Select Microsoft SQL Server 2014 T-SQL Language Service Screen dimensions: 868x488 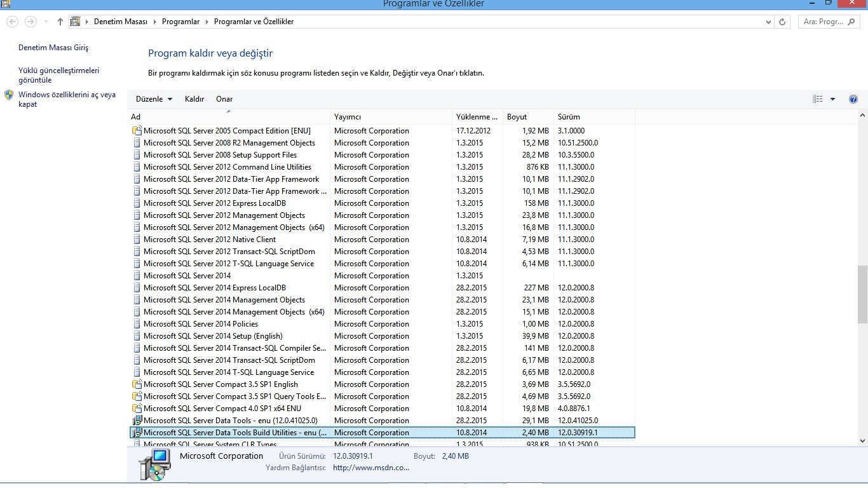click(x=382, y=372)
